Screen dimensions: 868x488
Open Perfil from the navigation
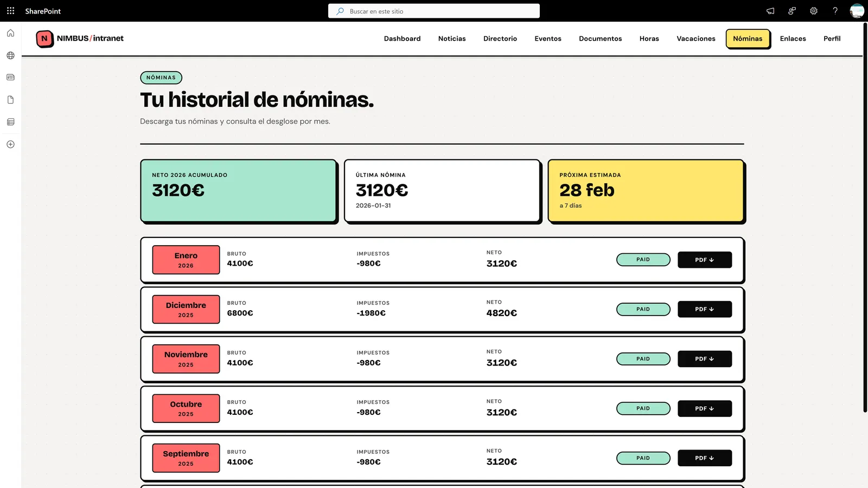[832, 38]
